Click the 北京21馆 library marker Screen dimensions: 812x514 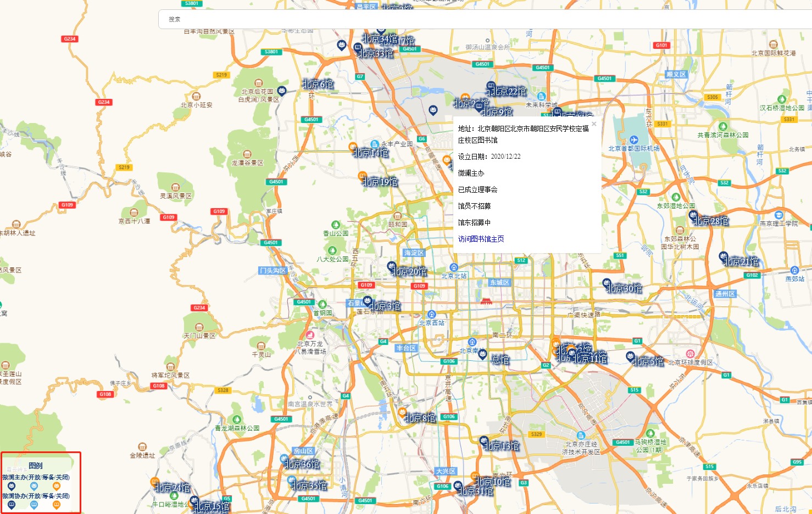(724, 256)
